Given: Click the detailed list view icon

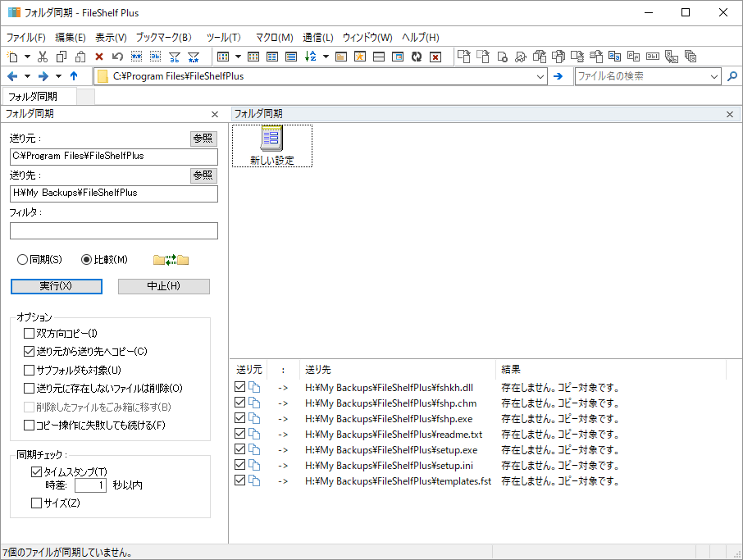Looking at the screenshot, I should pyautogui.click(x=291, y=57).
